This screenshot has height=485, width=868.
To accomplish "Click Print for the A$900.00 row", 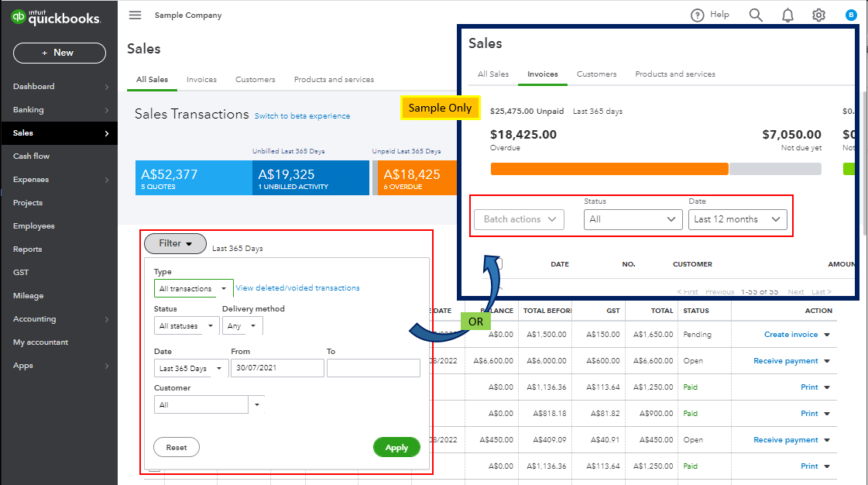I will pyautogui.click(x=809, y=414).
